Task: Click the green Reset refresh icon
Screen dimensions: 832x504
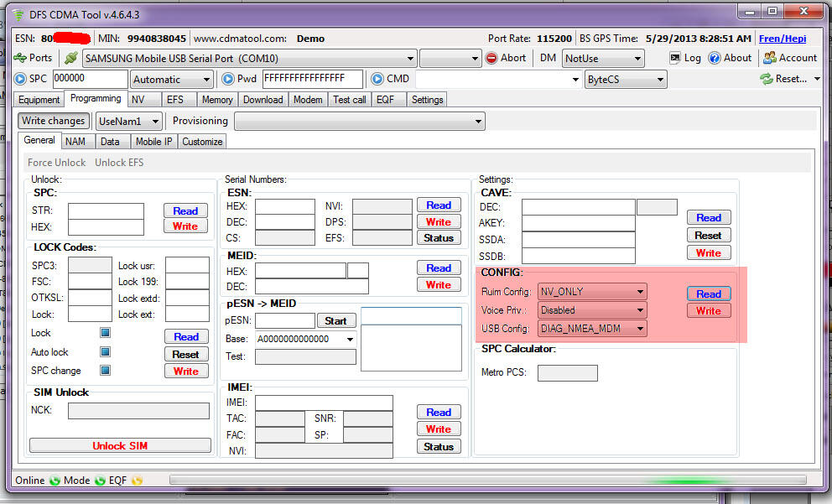Action: pyautogui.click(x=766, y=79)
